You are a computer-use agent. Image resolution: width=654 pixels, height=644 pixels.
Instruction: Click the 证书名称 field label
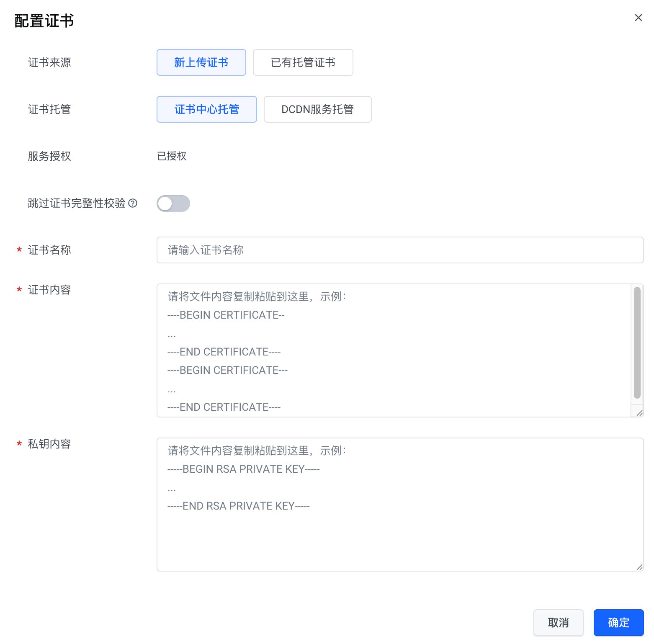[x=49, y=250]
